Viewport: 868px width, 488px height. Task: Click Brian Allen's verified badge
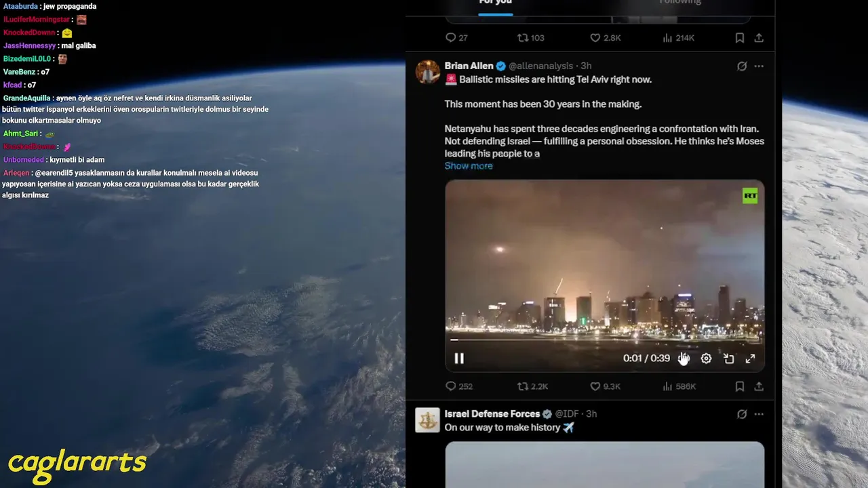501,66
